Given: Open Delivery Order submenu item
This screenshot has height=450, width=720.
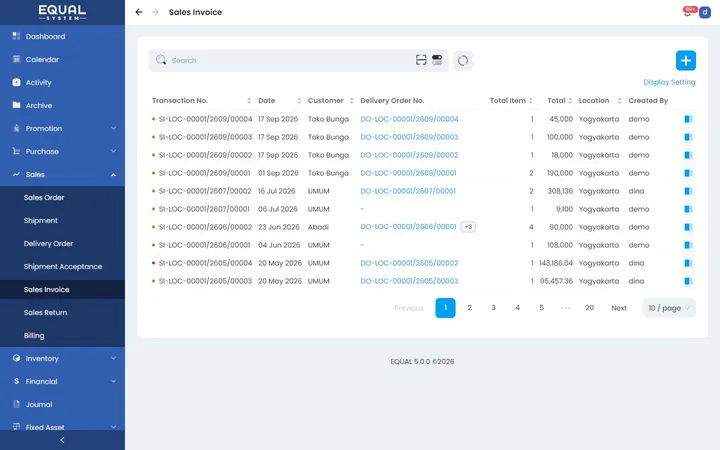Looking at the screenshot, I should 62,243.
